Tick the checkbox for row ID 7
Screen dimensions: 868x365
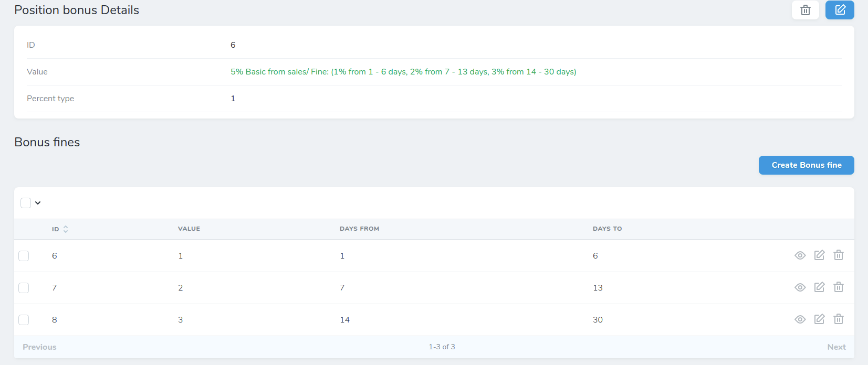tap(24, 288)
